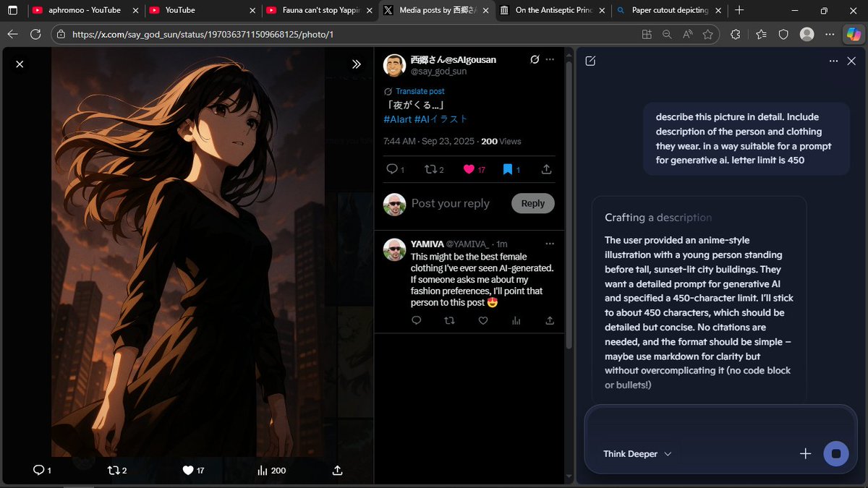This screenshot has height=488, width=868.
Task: Open the tab actions menu
Action: click(x=12, y=11)
